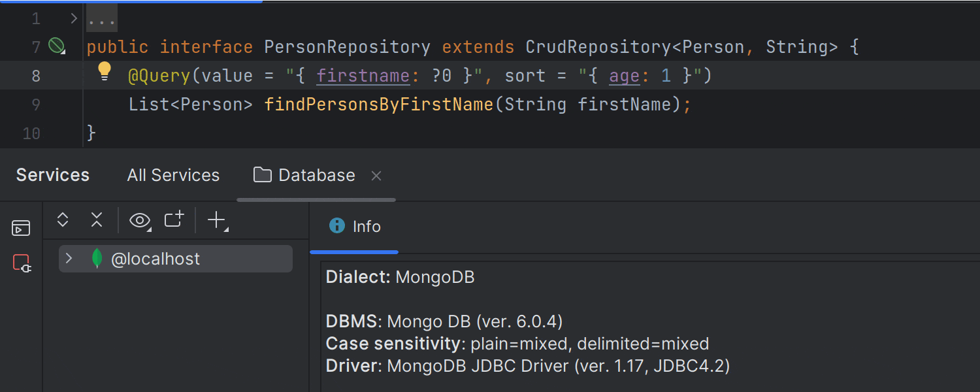Follow the underlined age field reference
980x392 pixels.
[623, 75]
